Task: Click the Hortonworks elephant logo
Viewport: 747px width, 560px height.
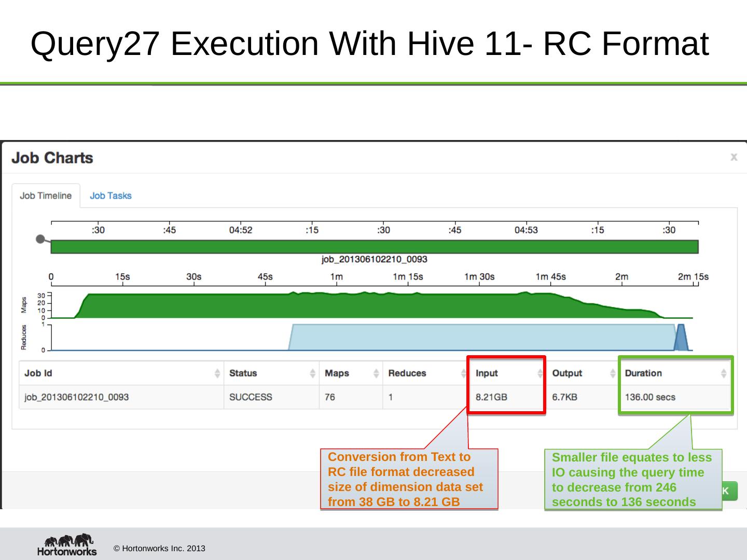Action: click(x=67, y=545)
